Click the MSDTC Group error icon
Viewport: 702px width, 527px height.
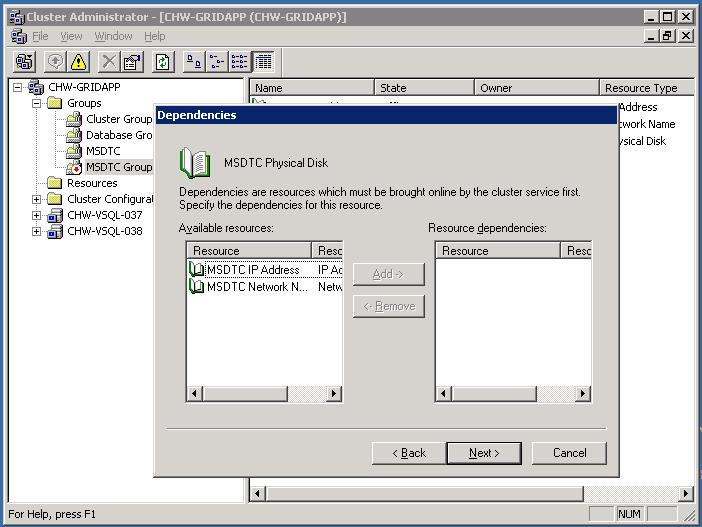tap(74, 167)
